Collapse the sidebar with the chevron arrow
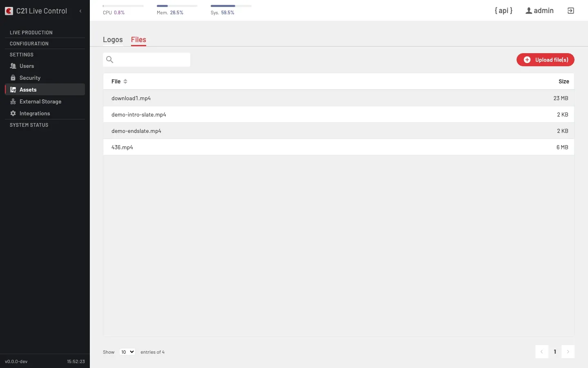This screenshot has width=588, height=368. pyautogui.click(x=80, y=11)
